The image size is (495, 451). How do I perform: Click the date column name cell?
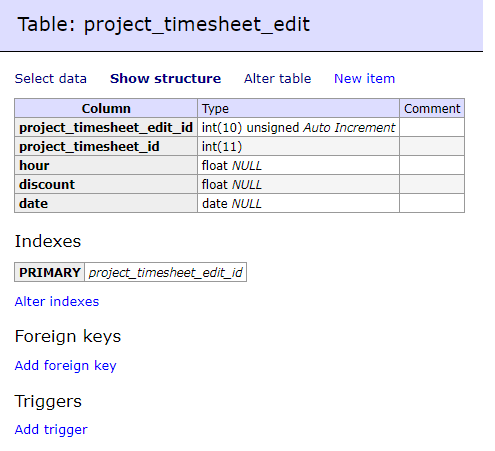106,203
